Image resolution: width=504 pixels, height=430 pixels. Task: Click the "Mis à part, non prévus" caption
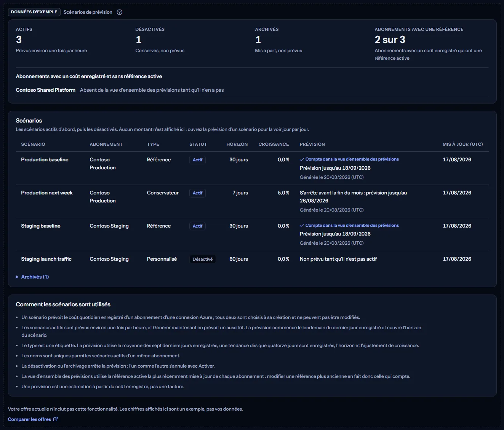click(x=278, y=51)
